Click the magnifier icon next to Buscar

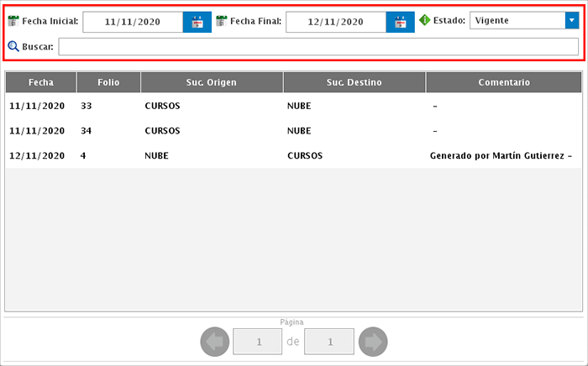point(13,47)
